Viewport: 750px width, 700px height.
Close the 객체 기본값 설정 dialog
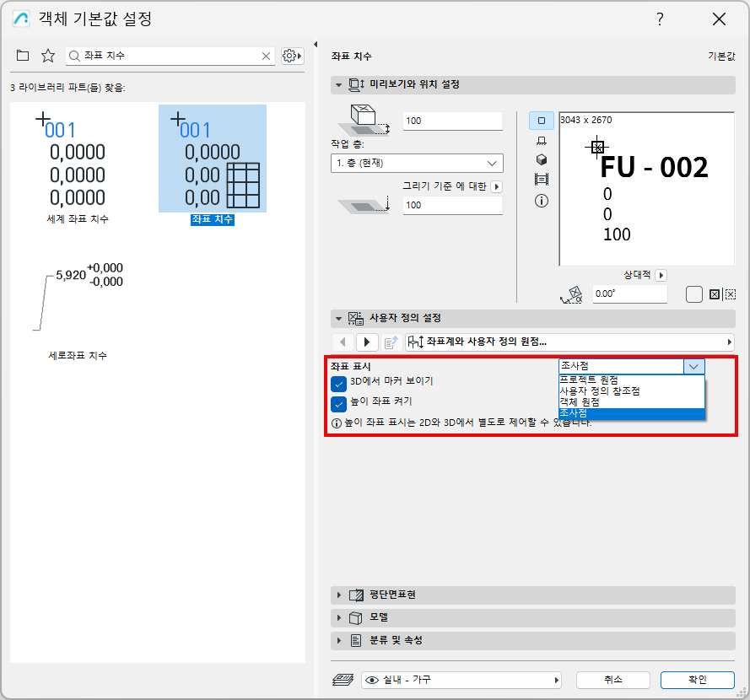[x=719, y=19]
